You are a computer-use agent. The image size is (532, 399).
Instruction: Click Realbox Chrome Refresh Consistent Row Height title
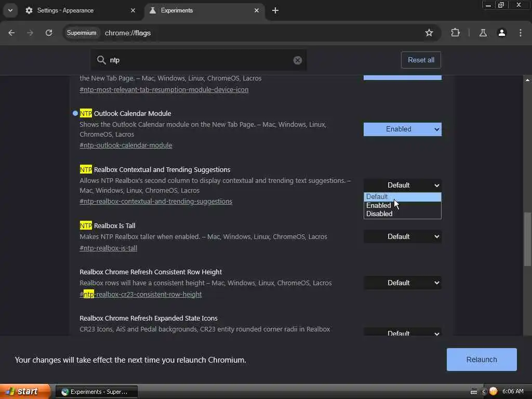[151, 272]
